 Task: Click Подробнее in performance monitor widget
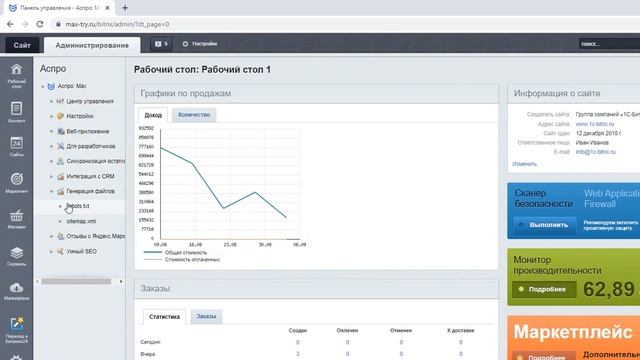tap(544, 289)
